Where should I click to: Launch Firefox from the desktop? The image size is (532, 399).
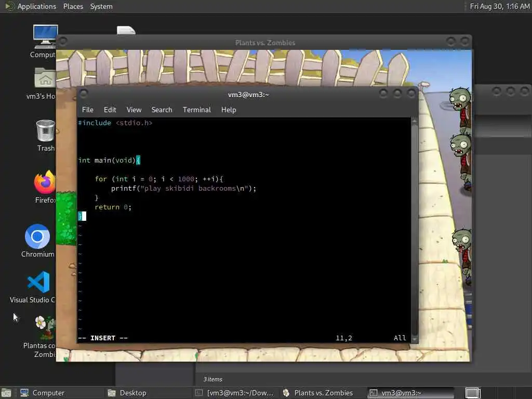(45, 182)
